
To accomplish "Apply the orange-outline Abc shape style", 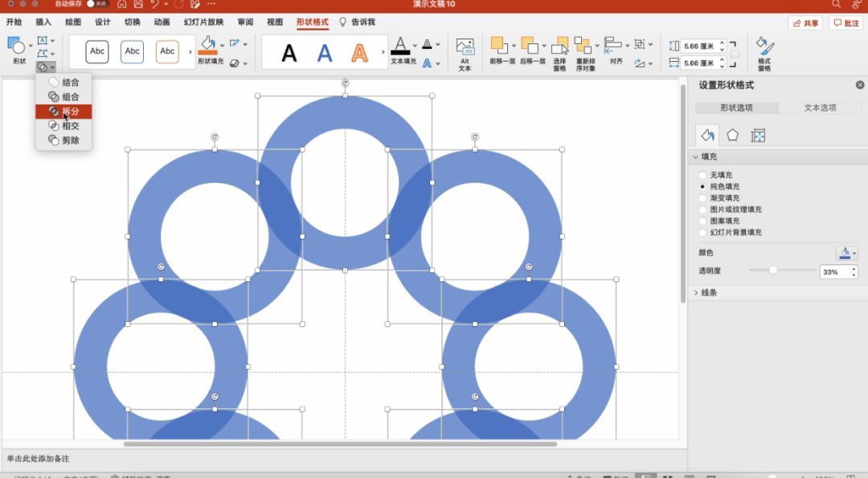I will 167,51.
